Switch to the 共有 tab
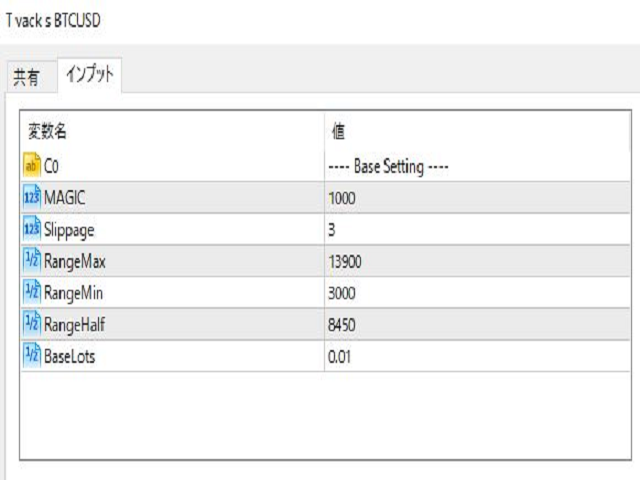The width and height of the screenshot is (640, 480). pyautogui.click(x=27, y=77)
